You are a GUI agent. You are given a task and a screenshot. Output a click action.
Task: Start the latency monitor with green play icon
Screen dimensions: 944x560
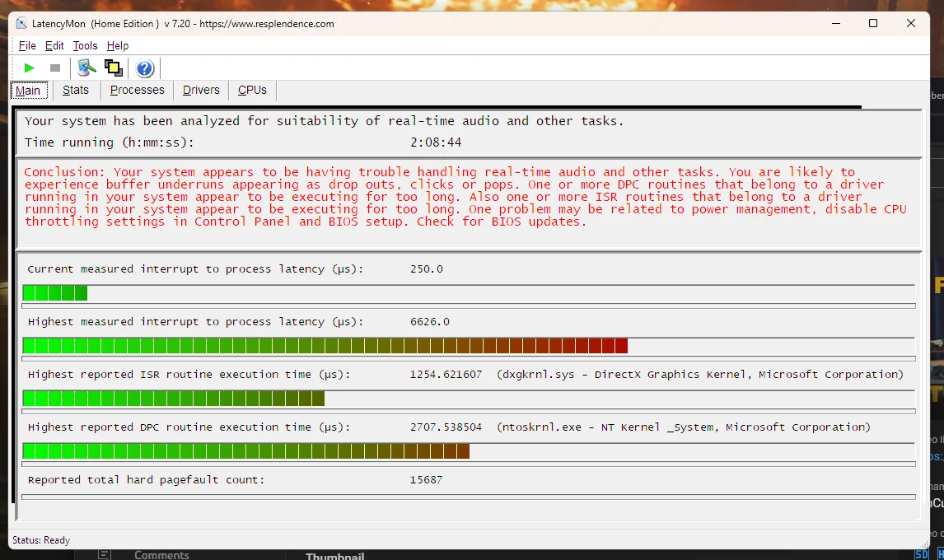click(29, 68)
